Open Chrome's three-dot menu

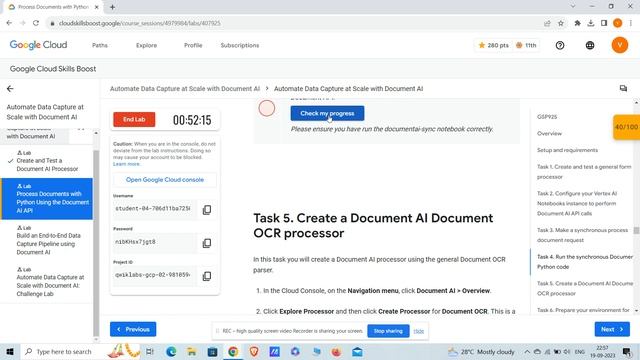point(631,23)
